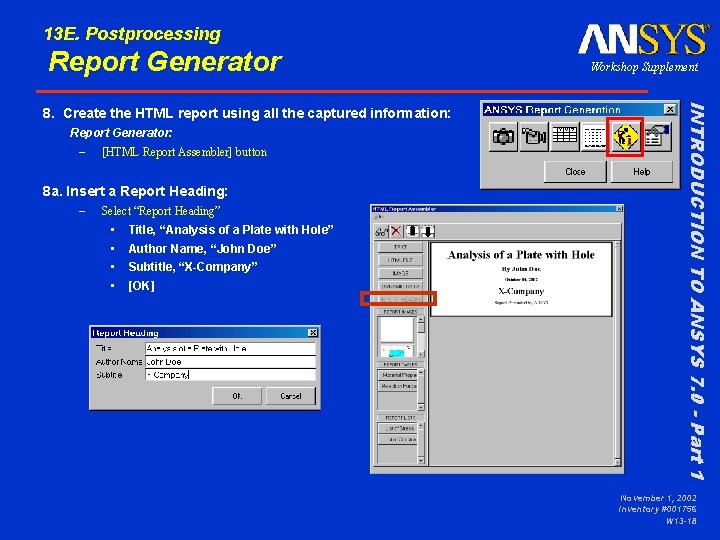720x540 pixels.
Task: Select the first blank report image thumbnail
Action: [x=397, y=329]
